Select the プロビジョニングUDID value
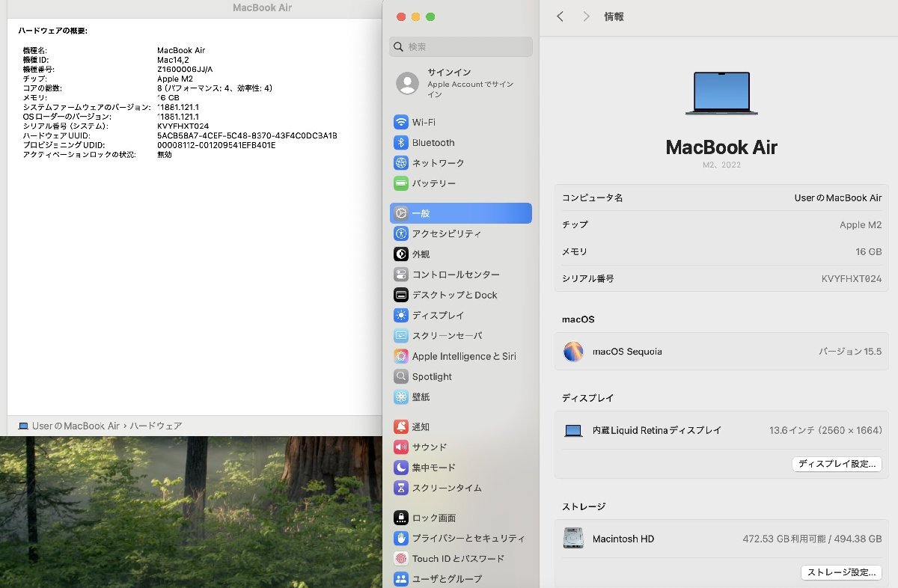898x588 pixels. (216, 145)
